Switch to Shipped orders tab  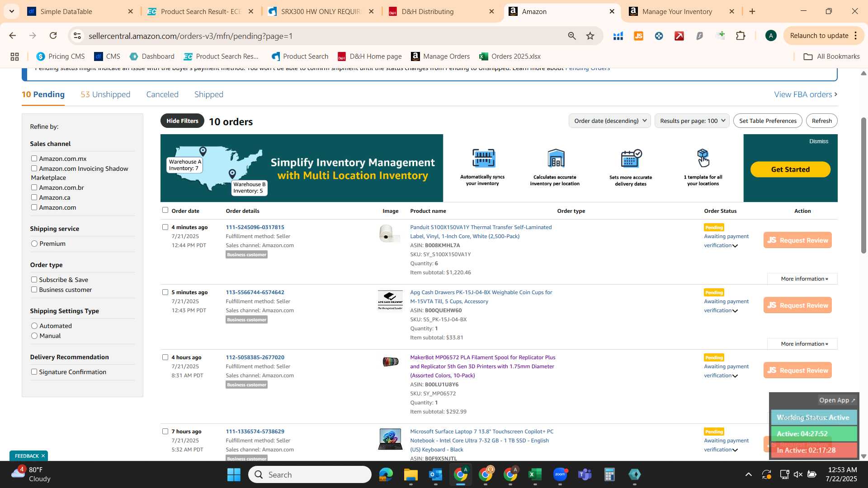click(x=209, y=94)
